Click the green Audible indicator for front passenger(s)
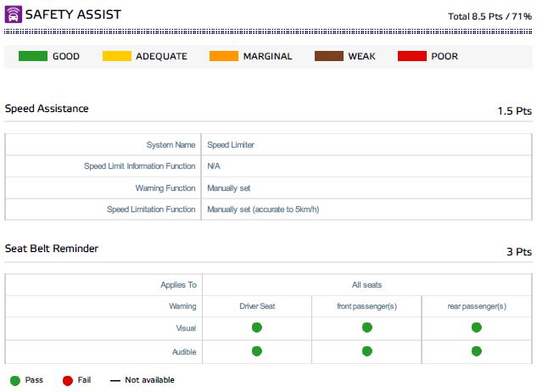548x392 pixels. 366,350
